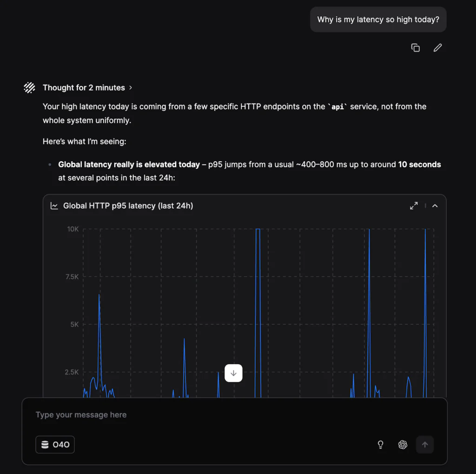Image resolution: width=476 pixels, height=474 pixels.
Task: Click the 7.5K label on the chart axis
Action: pyautogui.click(x=72, y=277)
